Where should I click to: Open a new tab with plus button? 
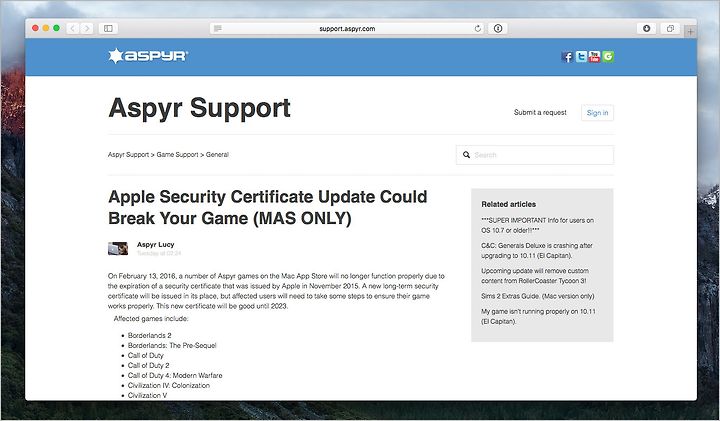pos(690,32)
